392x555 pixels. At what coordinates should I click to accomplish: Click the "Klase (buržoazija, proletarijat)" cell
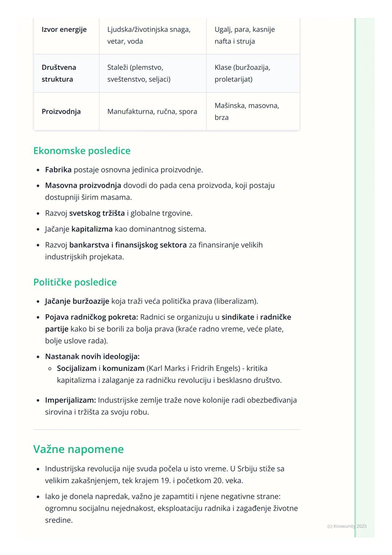[x=242, y=73]
